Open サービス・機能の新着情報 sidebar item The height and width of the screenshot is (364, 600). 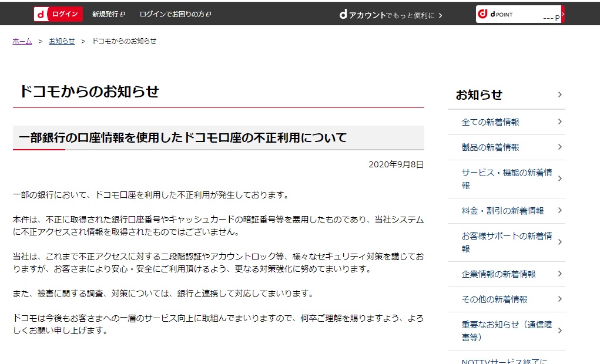[507, 179]
